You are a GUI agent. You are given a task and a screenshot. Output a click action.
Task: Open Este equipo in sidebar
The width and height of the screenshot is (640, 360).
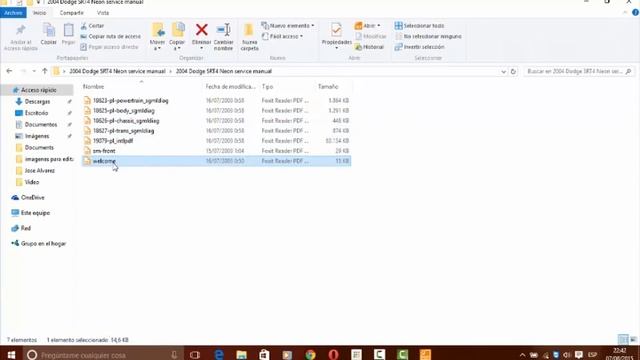point(35,213)
